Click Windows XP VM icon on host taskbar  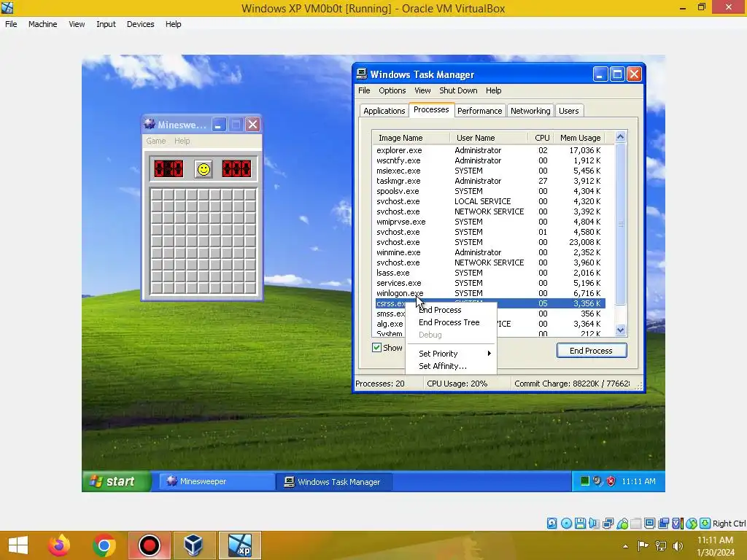pos(239,545)
